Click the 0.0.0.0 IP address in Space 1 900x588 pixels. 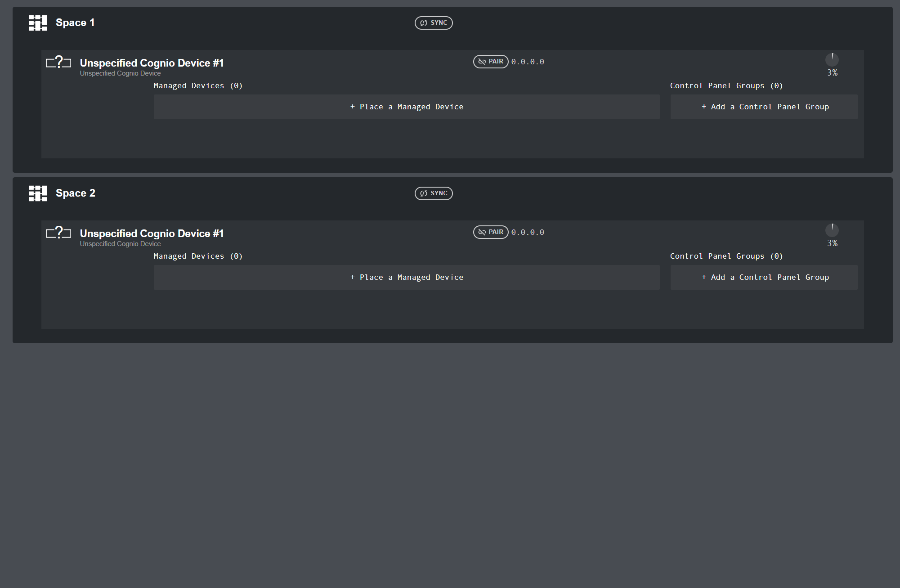528,62
